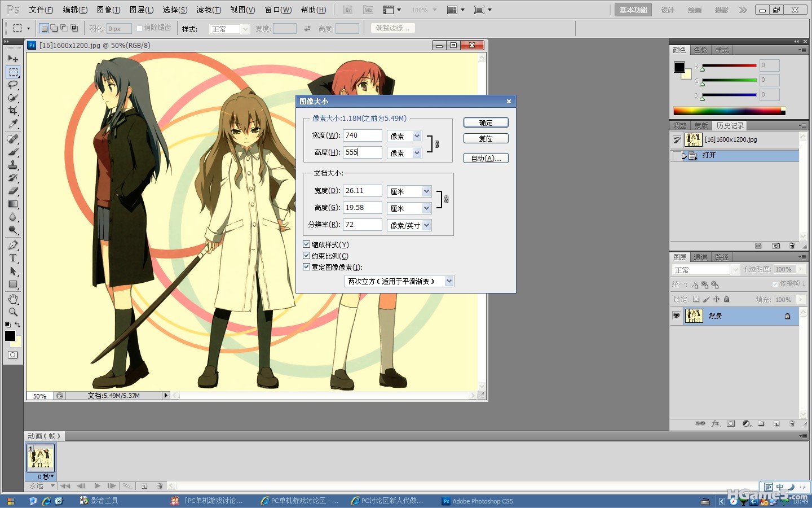Open the 图像(I) menu
812x508 pixels.
pyautogui.click(x=108, y=10)
